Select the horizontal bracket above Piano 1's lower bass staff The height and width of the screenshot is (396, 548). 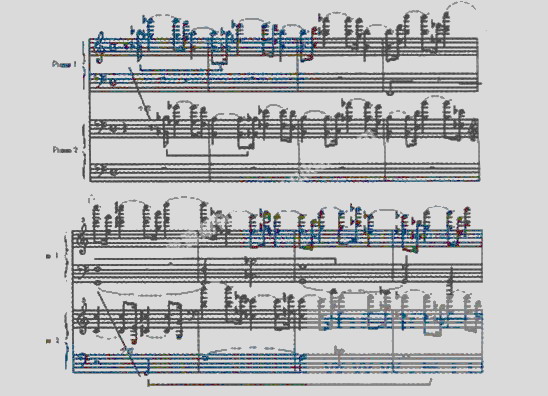click(x=215, y=260)
